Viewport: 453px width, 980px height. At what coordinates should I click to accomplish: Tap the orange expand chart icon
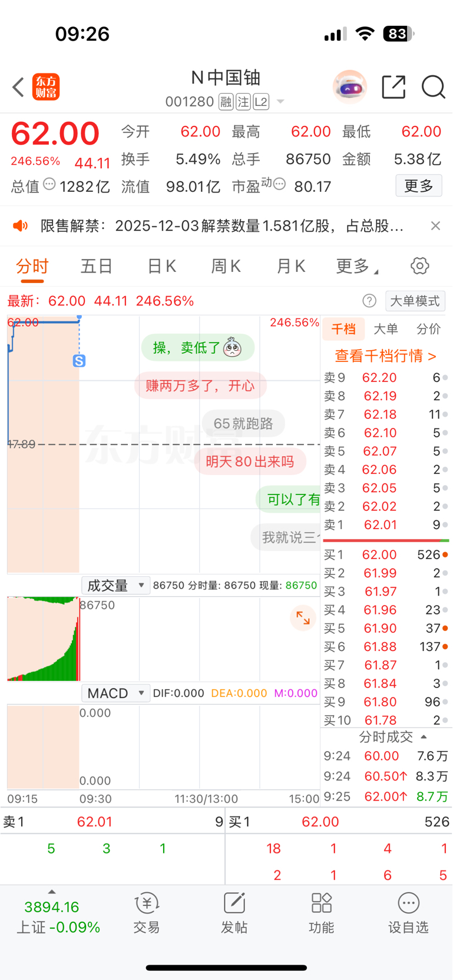(x=303, y=618)
